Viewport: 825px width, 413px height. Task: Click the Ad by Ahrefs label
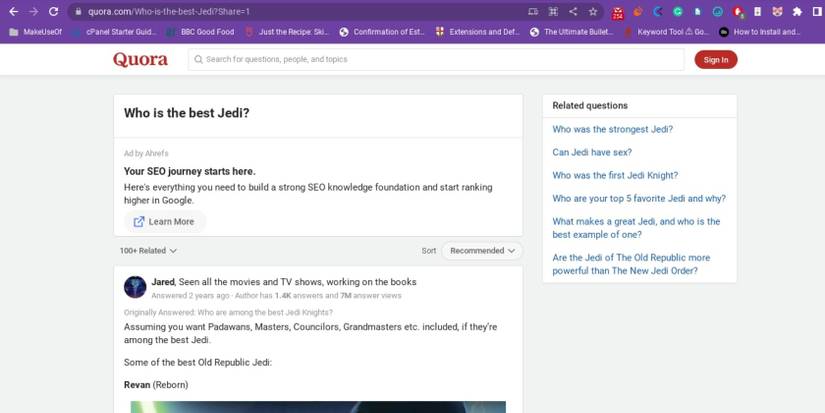click(146, 153)
